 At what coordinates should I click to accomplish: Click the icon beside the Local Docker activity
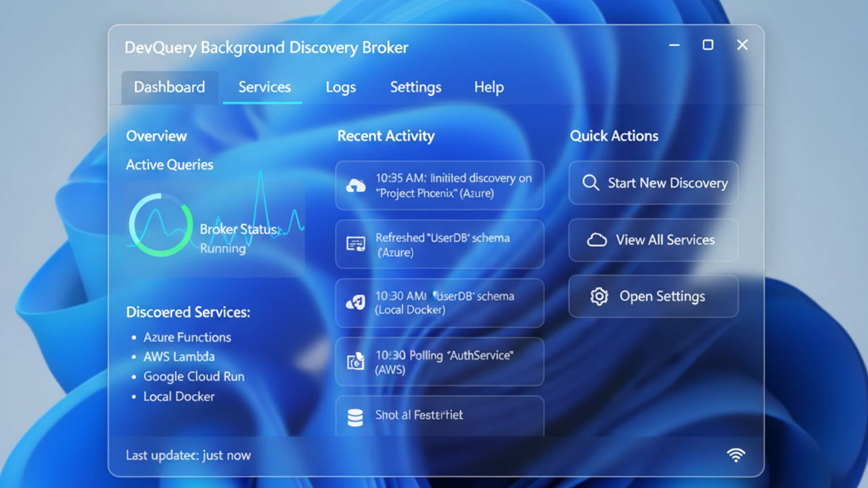[x=356, y=302]
